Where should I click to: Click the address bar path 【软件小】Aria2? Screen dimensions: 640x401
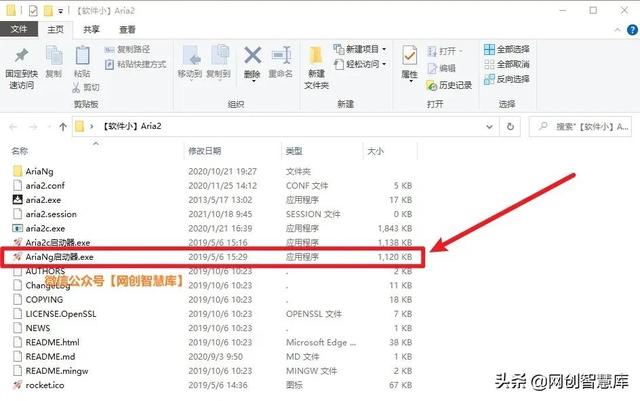point(131,126)
